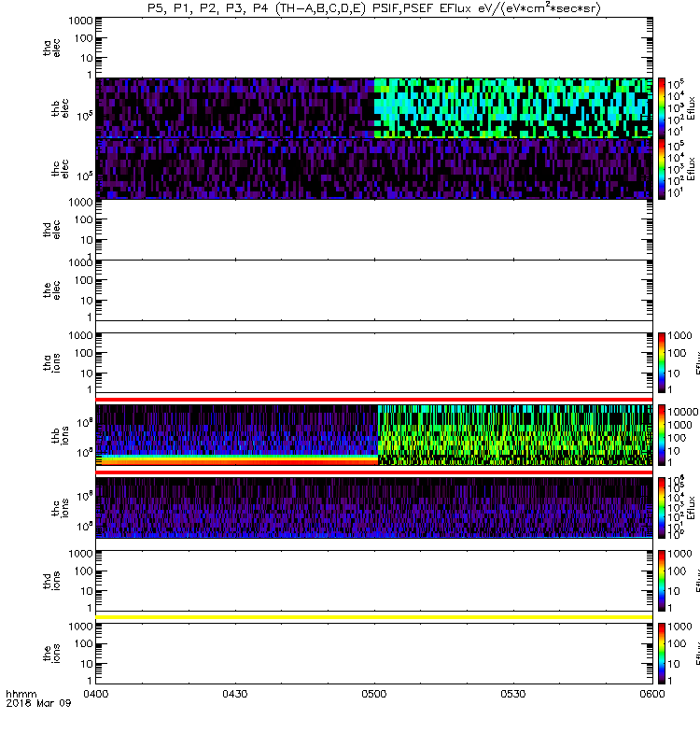Screen dimensions: 700x747
Task: Click the 0500 time axis label
Action: click(374, 694)
